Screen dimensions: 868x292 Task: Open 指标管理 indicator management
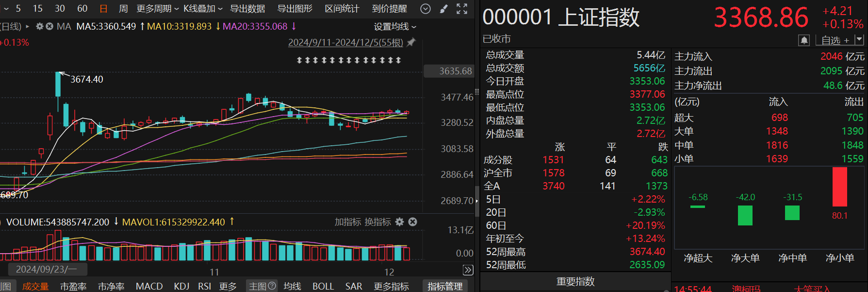[445, 286]
